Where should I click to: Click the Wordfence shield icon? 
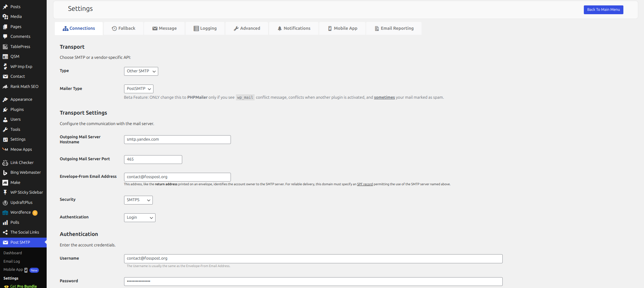(x=5, y=212)
